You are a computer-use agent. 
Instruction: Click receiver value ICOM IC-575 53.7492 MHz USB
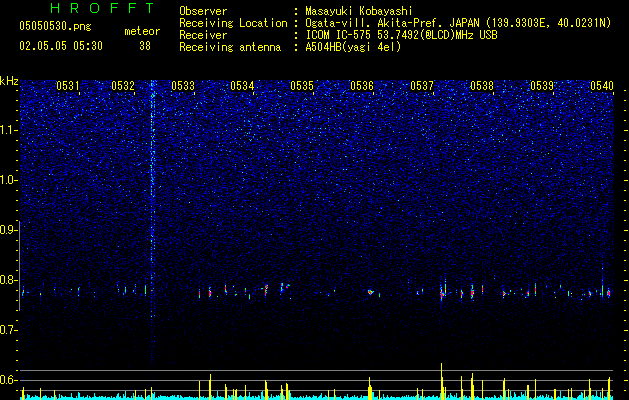tap(401, 35)
